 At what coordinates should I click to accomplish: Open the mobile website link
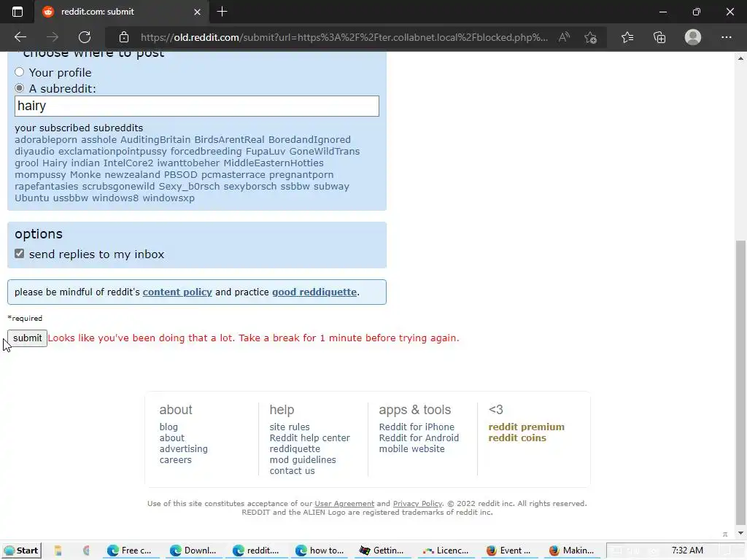pyautogui.click(x=411, y=449)
